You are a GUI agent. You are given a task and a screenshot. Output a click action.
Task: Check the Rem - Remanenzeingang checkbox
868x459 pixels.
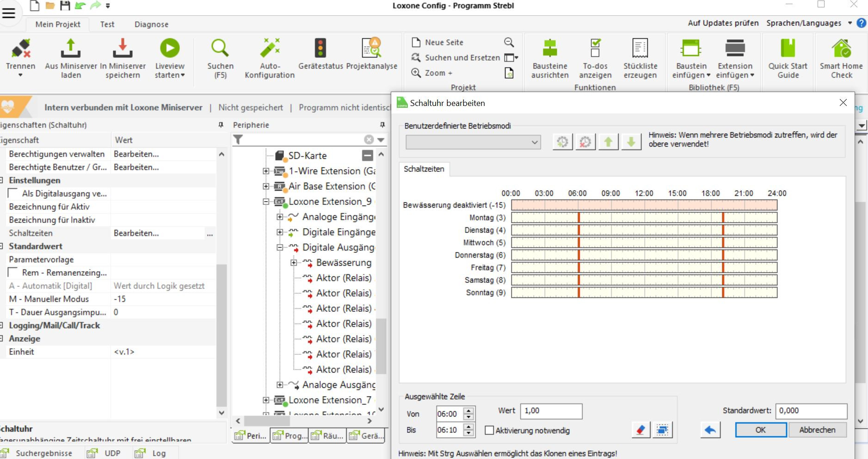coord(13,273)
